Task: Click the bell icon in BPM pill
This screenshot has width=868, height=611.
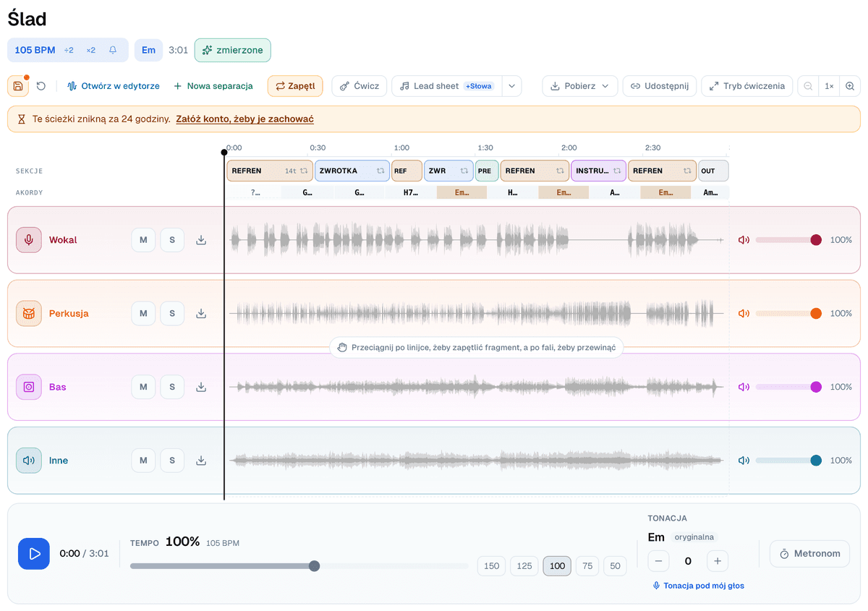Action: tap(113, 50)
